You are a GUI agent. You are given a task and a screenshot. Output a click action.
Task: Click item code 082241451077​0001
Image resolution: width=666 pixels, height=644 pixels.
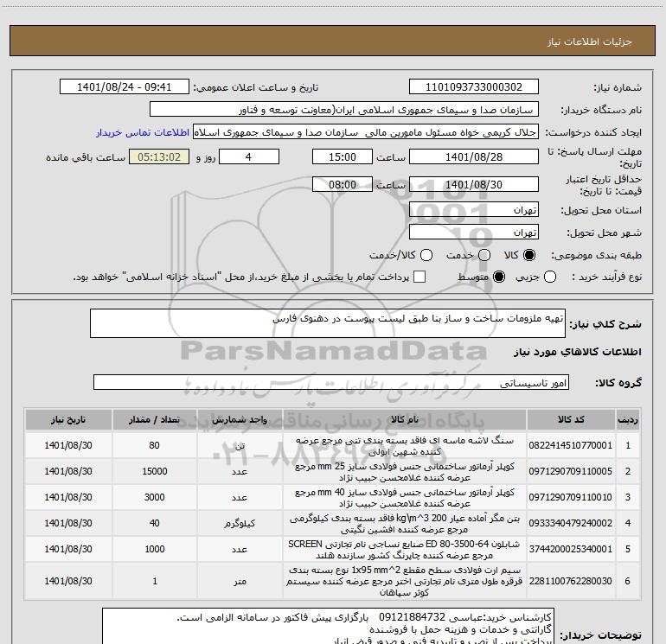pyautogui.click(x=571, y=445)
